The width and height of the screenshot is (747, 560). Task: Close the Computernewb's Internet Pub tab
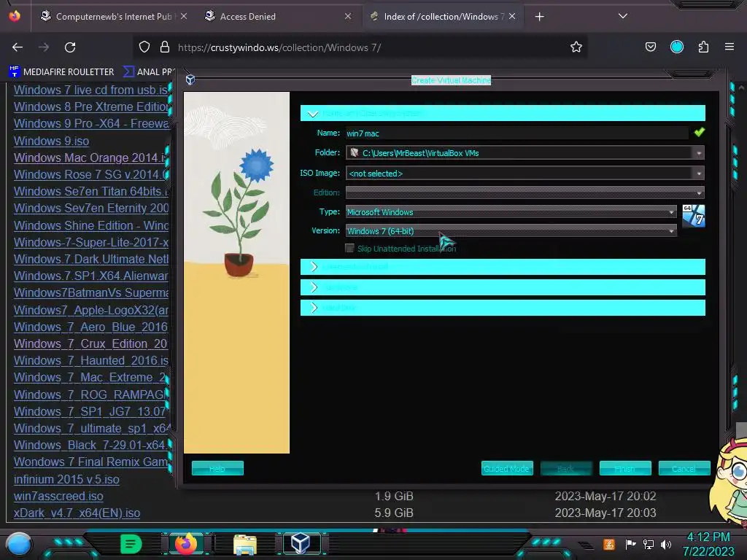tap(184, 16)
